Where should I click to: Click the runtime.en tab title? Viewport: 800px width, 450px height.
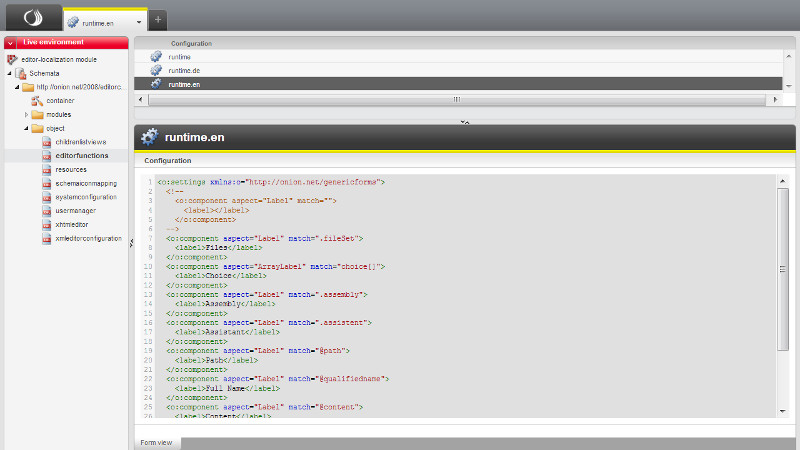[x=100, y=21]
